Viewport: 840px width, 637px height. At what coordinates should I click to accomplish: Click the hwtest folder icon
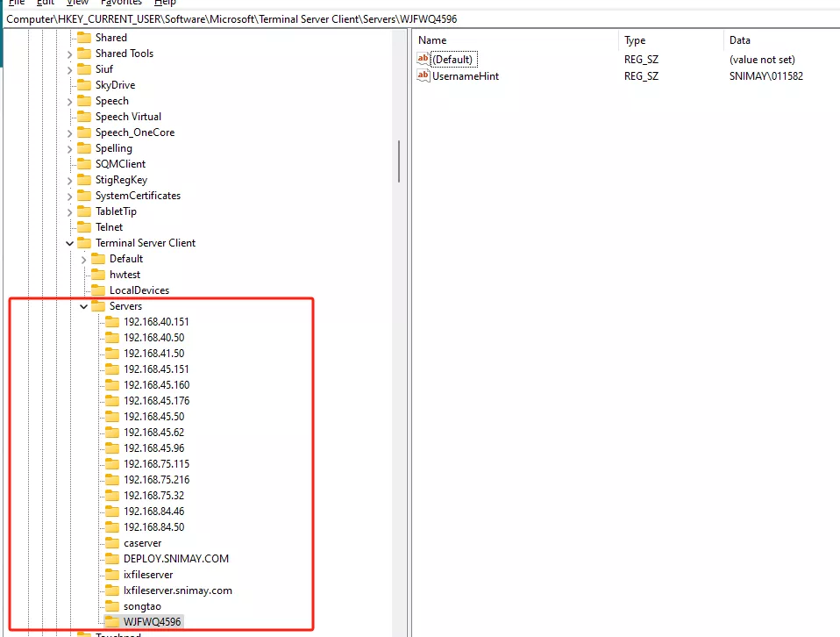coord(98,275)
